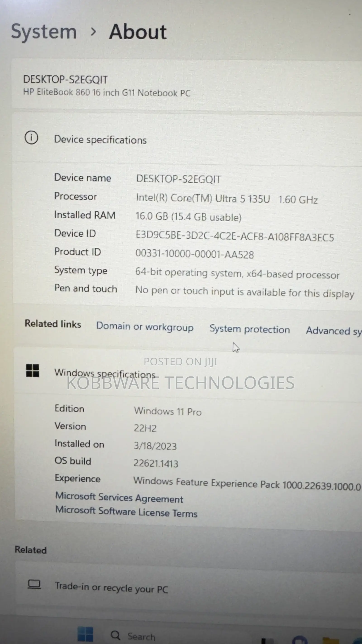
Task: Open Advanced system settings link
Action: [x=334, y=331]
